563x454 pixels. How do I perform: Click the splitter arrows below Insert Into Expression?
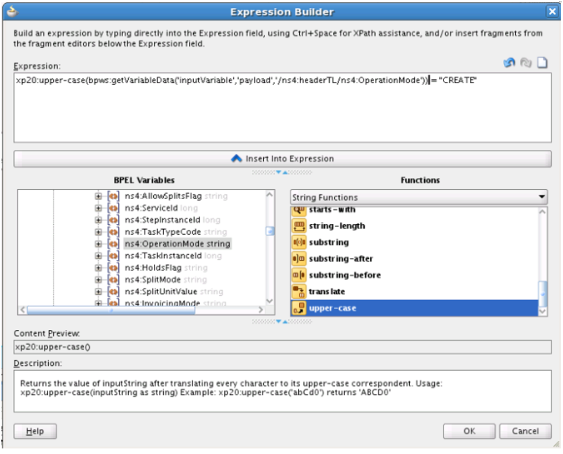pyautogui.click(x=282, y=172)
